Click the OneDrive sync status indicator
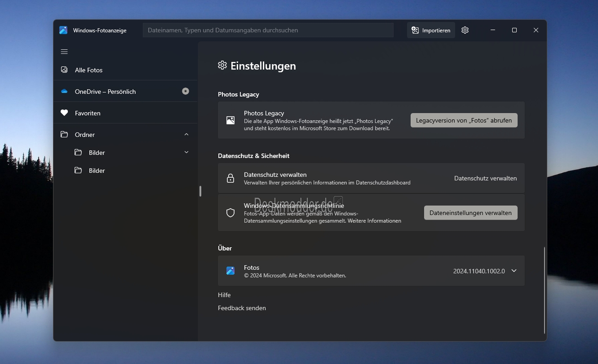 (186, 91)
